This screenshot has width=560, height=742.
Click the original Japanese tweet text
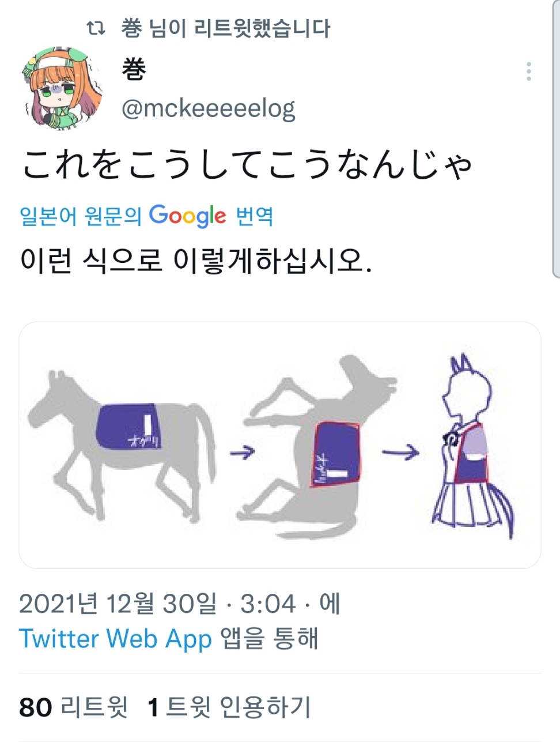tap(248, 164)
